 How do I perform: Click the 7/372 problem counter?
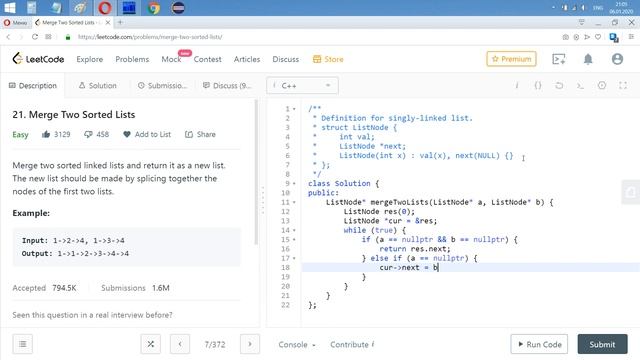[x=215, y=344]
